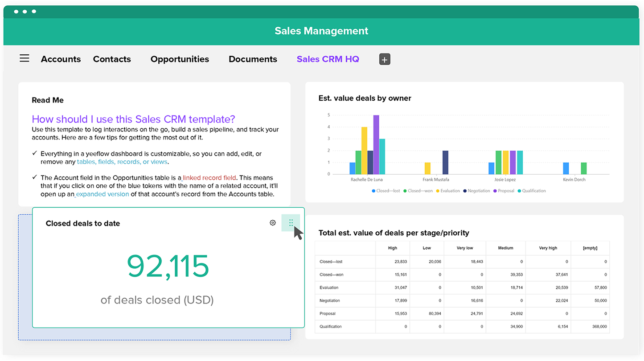Click the 'Medium' column header
The width and height of the screenshot is (644, 361).
[506, 248]
